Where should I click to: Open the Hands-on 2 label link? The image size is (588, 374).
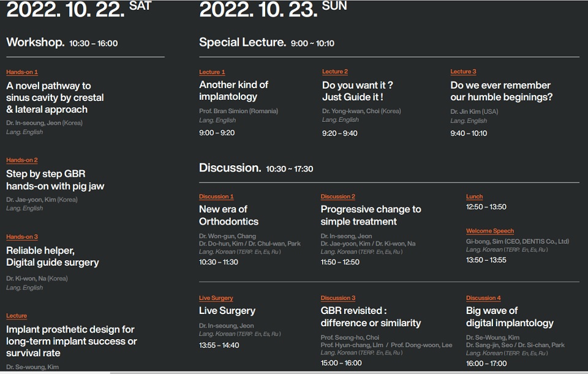22,160
